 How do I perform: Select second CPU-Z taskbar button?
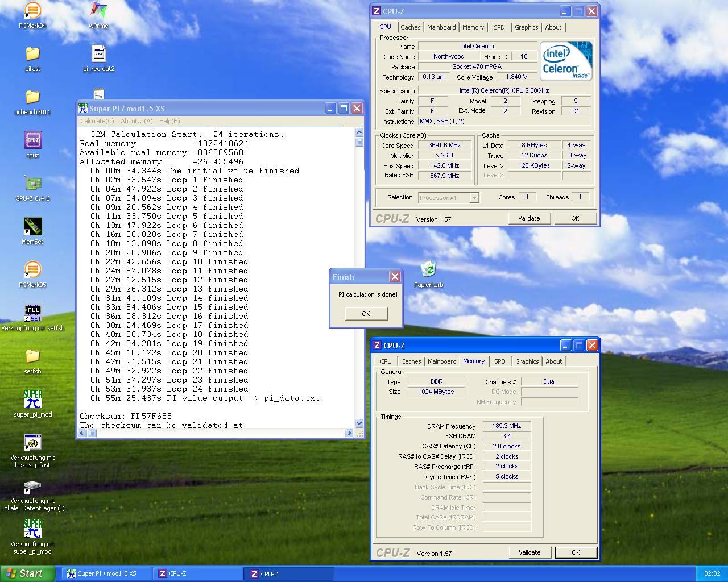click(289, 574)
